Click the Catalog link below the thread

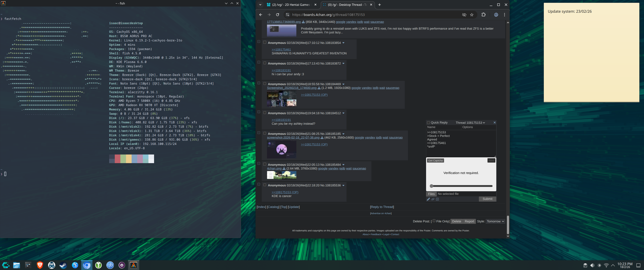click(x=273, y=207)
